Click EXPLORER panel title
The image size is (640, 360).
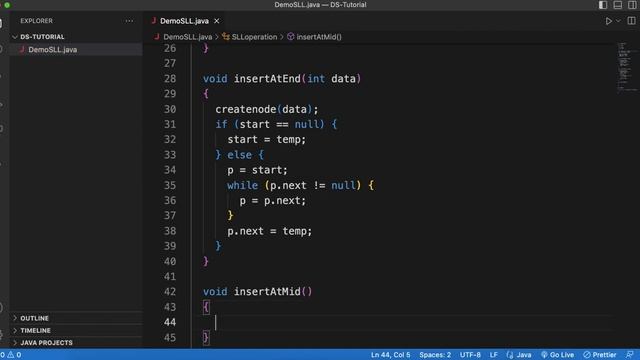(x=36, y=21)
